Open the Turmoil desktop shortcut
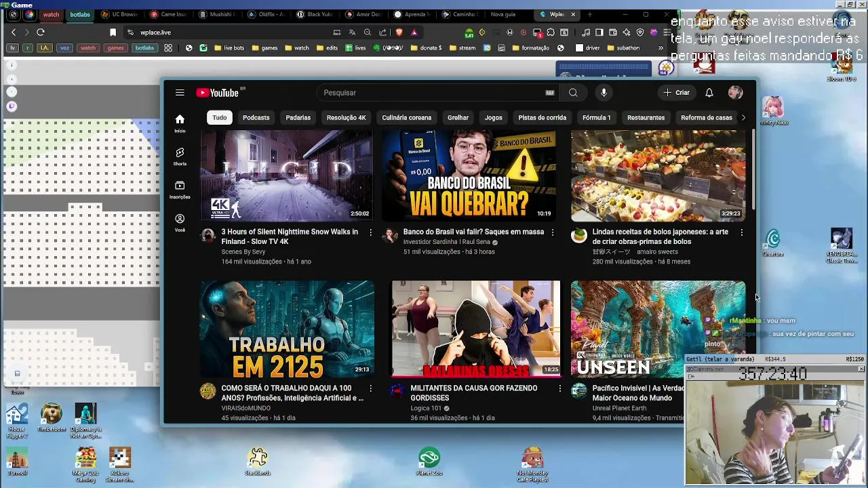Image resolution: width=868 pixels, height=488 pixels. [17, 462]
